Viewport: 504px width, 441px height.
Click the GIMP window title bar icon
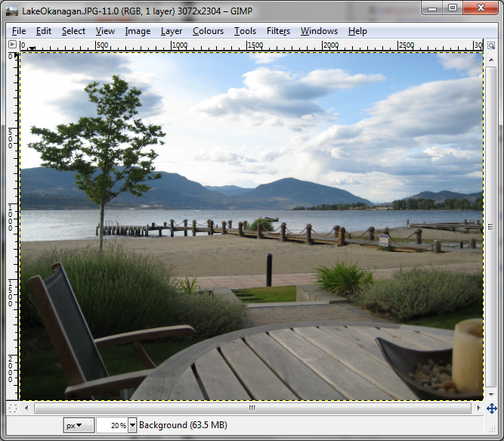point(12,11)
